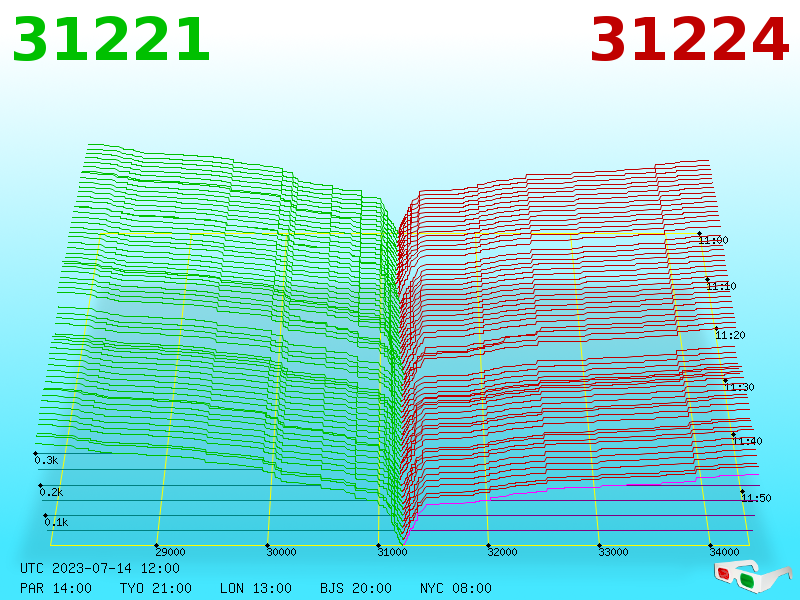
Task: Click the 3D red-green glasses icon
Action: [753, 577]
